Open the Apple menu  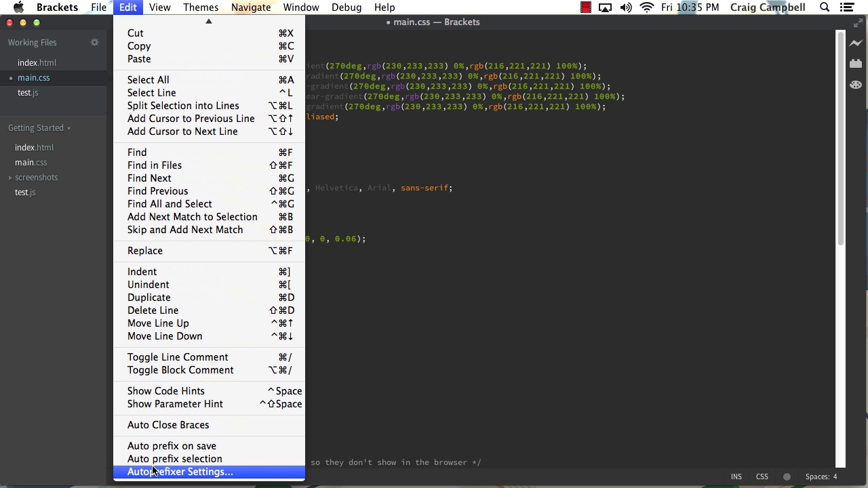pos(19,7)
